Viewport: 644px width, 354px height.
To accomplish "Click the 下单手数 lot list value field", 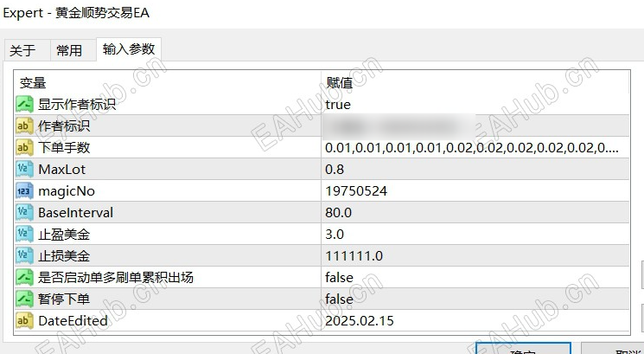I will 475,148.
